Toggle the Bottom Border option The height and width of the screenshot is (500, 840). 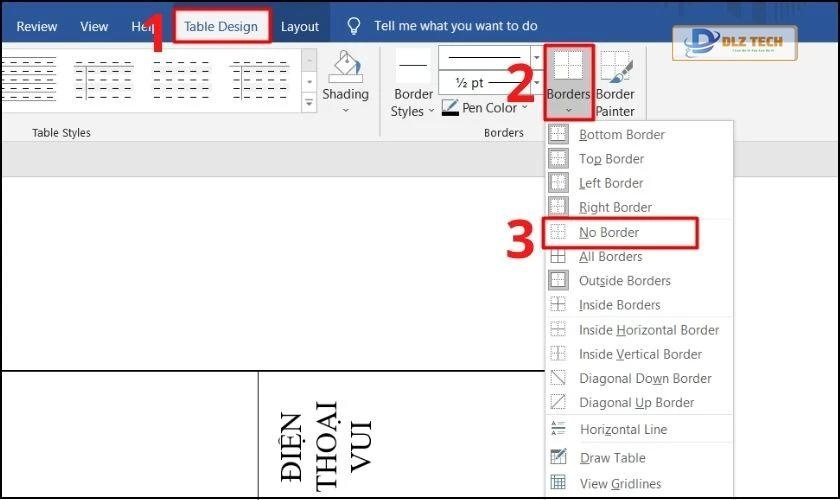coord(621,135)
